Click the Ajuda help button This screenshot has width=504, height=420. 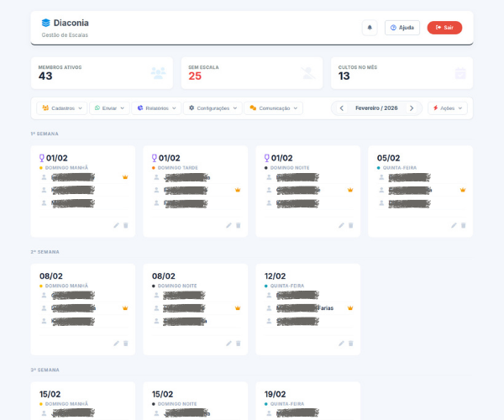coord(402,28)
